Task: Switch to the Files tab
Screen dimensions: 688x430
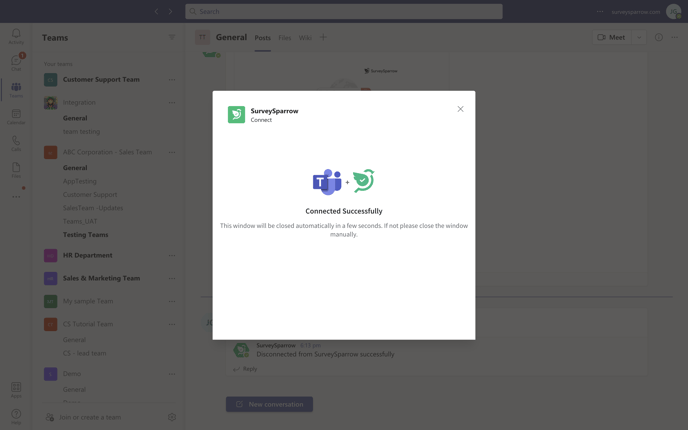Action: click(285, 38)
